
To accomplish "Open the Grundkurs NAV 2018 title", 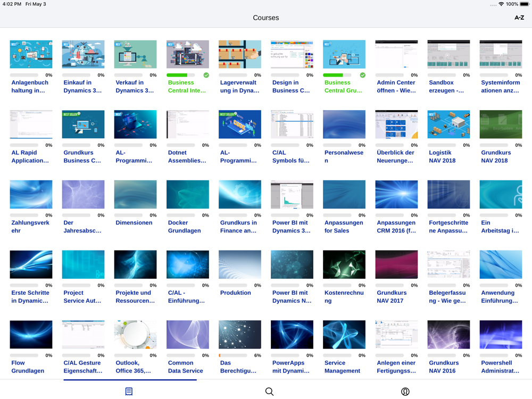I will pos(496,156).
